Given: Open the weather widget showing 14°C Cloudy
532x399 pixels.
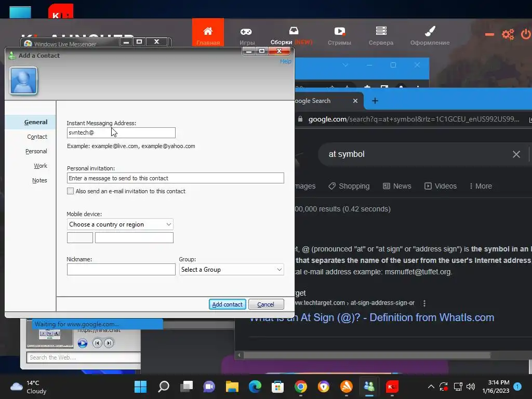Looking at the screenshot, I should (x=29, y=387).
